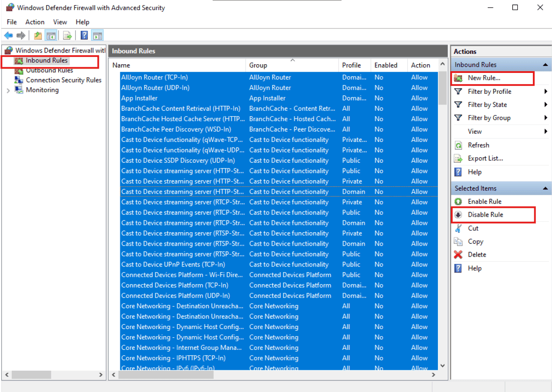
Task: Toggle Show/Hide Action Pane toolbar icon
Action: click(97, 36)
